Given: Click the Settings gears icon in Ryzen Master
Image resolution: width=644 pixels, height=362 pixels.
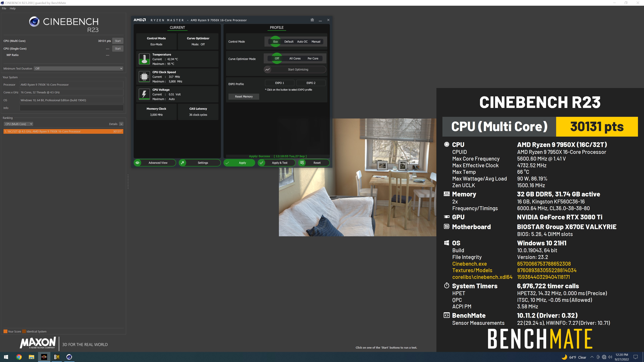Looking at the screenshot, I should (182, 163).
